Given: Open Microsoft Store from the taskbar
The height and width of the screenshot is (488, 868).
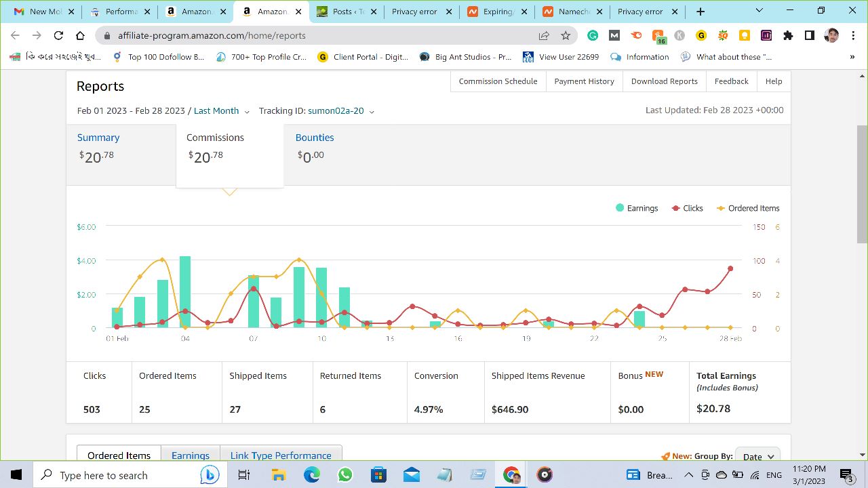Looking at the screenshot, I should point(378,475).
